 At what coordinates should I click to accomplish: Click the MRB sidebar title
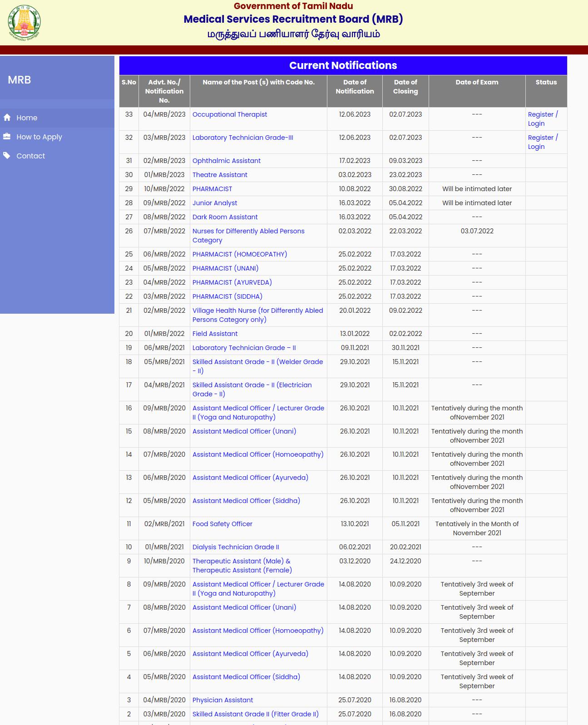pyautogui.click(x=20, y=79)
